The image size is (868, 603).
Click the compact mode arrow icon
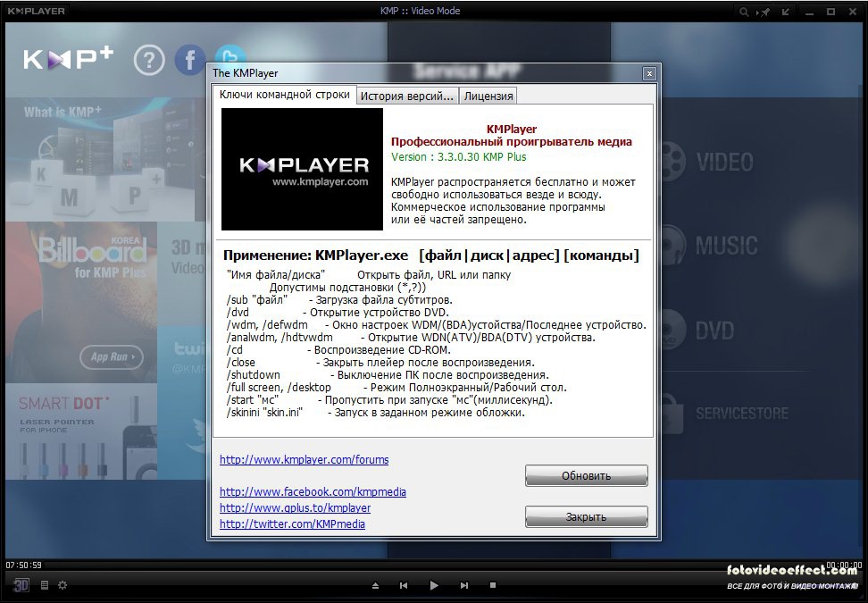tap(786, 12)
